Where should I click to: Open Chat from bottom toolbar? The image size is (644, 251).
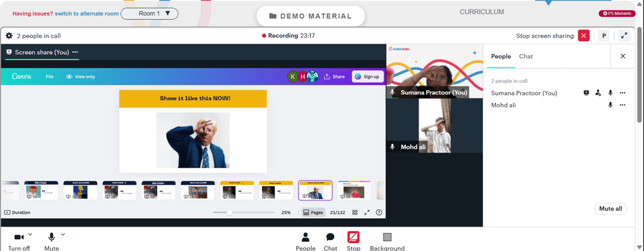[330, 242]
